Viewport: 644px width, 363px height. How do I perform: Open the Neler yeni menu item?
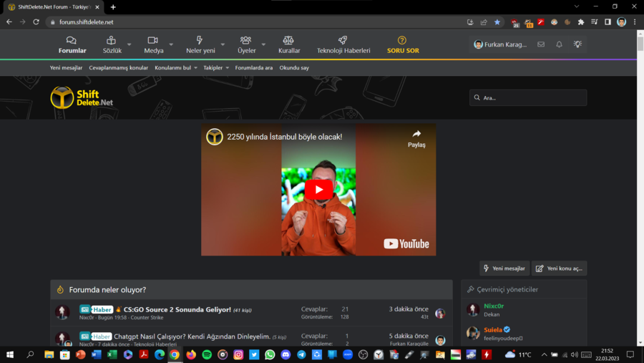[x=200, y=45]
